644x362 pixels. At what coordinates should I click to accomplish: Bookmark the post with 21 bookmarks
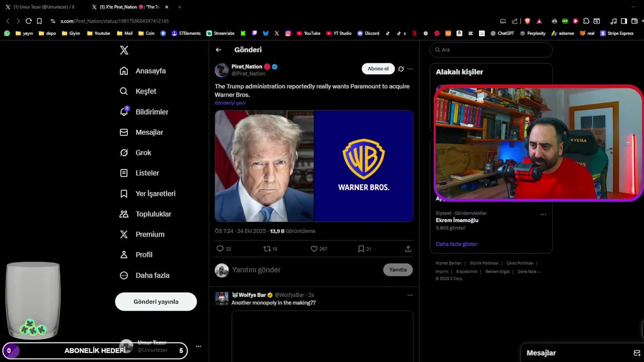361,249
